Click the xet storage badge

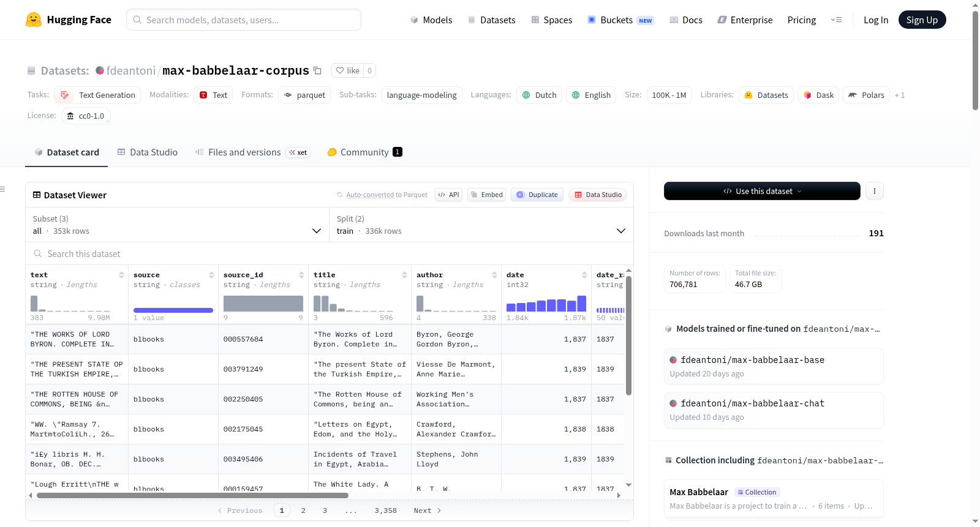[x=298, y=152]
